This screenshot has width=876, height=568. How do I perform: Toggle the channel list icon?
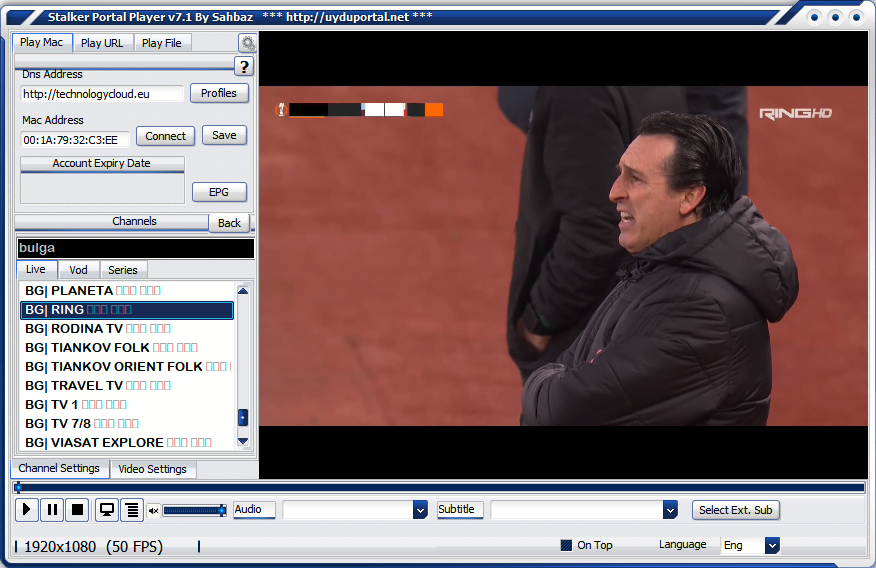point(132,509)
